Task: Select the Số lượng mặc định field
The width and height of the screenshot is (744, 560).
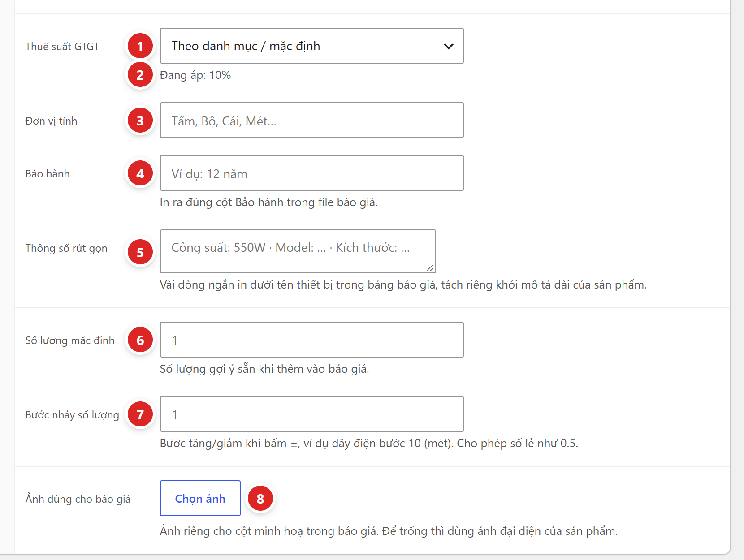Action: 311,340
